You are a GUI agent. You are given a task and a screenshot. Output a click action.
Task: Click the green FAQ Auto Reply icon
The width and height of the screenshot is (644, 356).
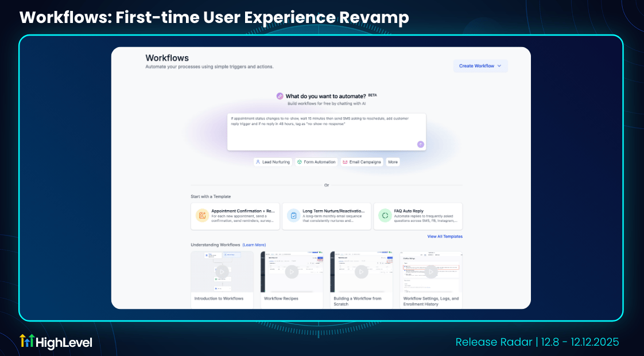tap(385, 215)
